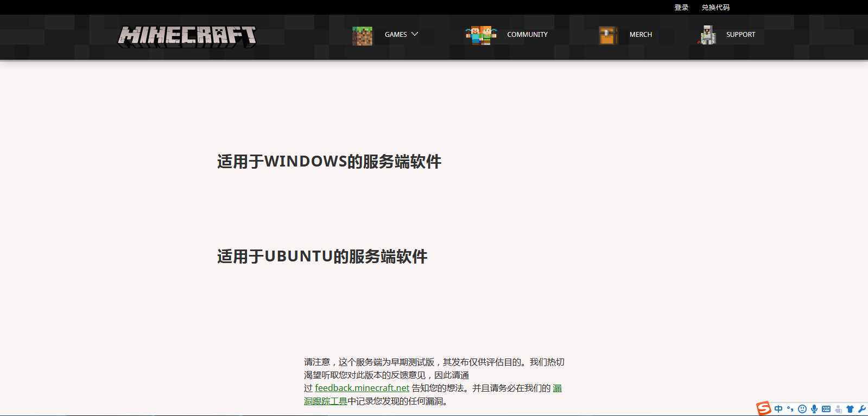Viewport: 868px width, 416px height.
Task: Toggle Chinese punctuation mode in IME bar
Action: pos(790,409)
